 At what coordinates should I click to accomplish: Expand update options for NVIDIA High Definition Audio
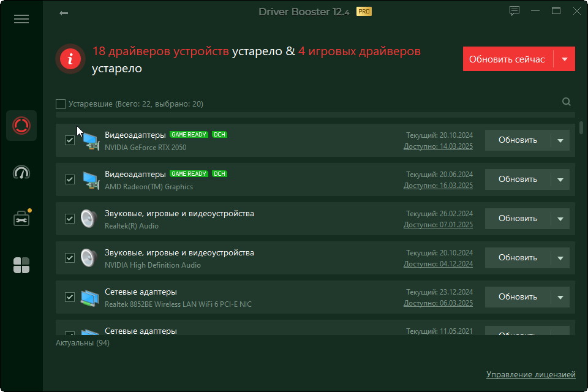[x=560, y=258]
